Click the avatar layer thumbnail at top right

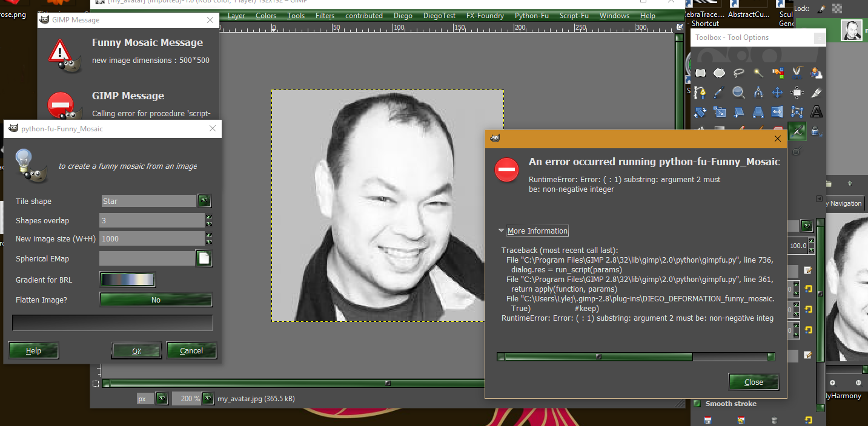[x=852, y=30]
